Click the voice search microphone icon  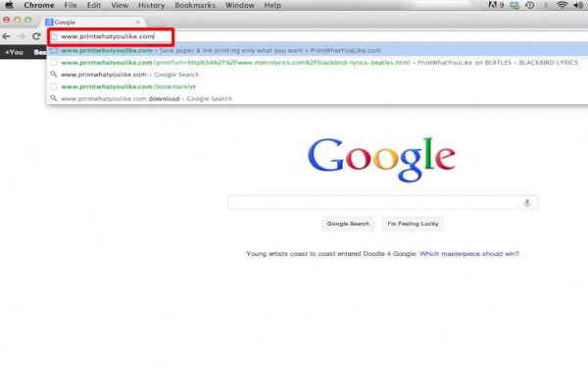pyautogui.click(x=527, y=203)
